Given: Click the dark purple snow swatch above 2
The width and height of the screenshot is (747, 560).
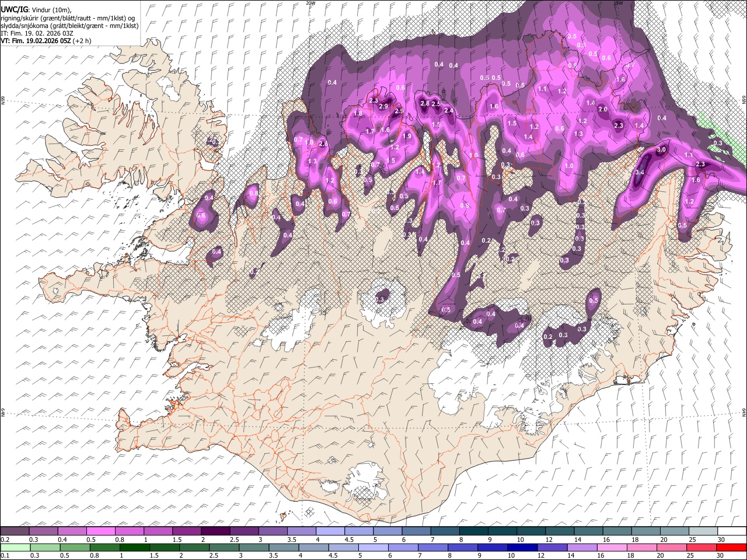Looking at the screenshot, I should (215, 531).
